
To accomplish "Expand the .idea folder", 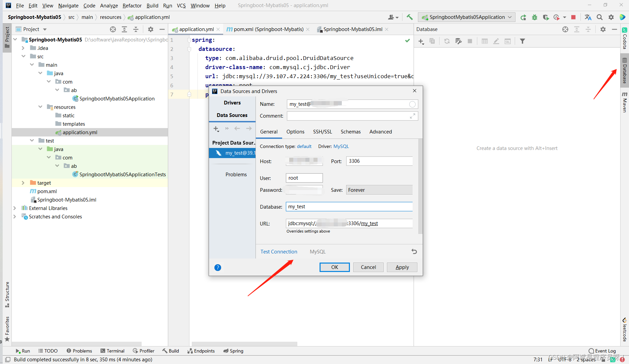I will point(23,48).
